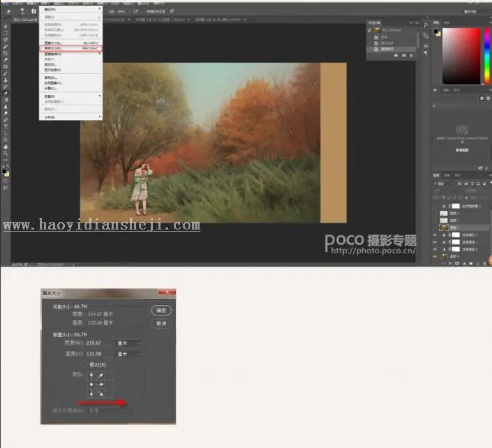Select the Zoom magnifier tool

tap(6, 153)
